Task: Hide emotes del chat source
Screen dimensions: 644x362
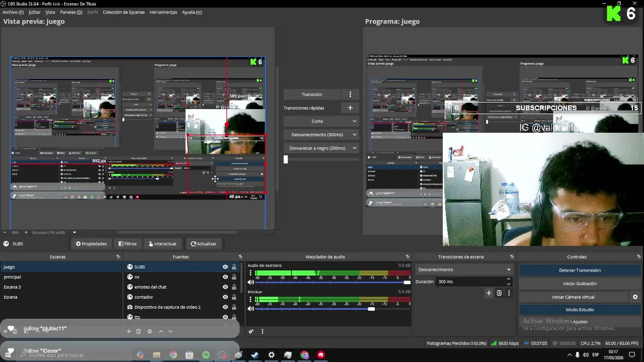Action: click(225, 287)
